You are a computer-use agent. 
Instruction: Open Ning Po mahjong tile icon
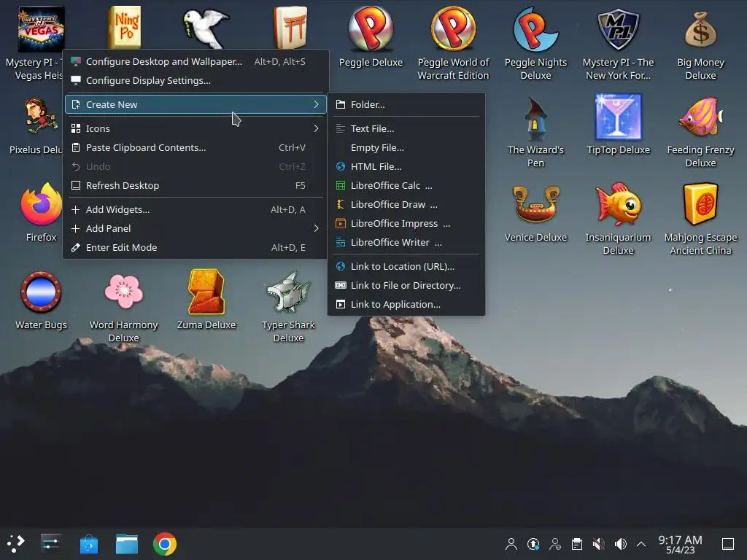coord(123,28)
